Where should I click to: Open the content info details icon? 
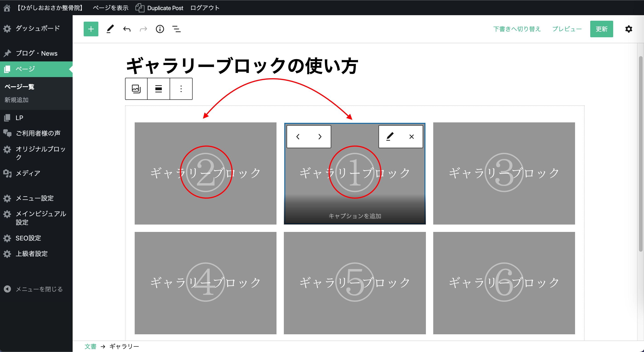[x=160, y=29]
